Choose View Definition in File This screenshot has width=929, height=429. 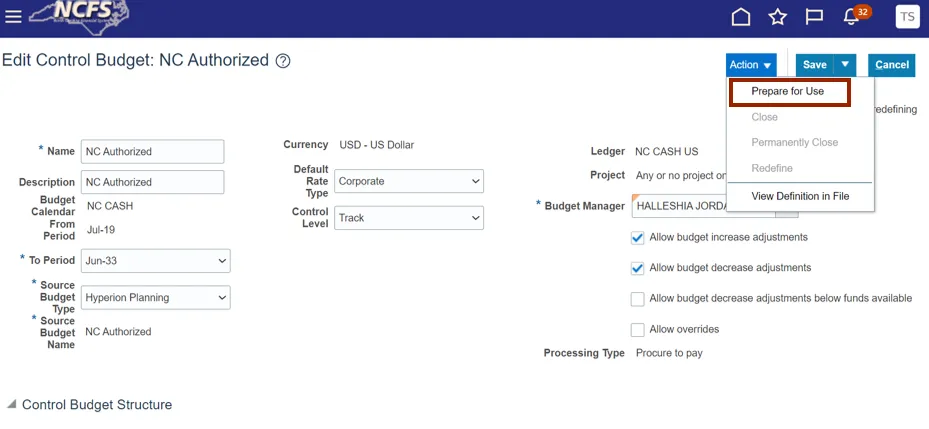coord(800,197)
